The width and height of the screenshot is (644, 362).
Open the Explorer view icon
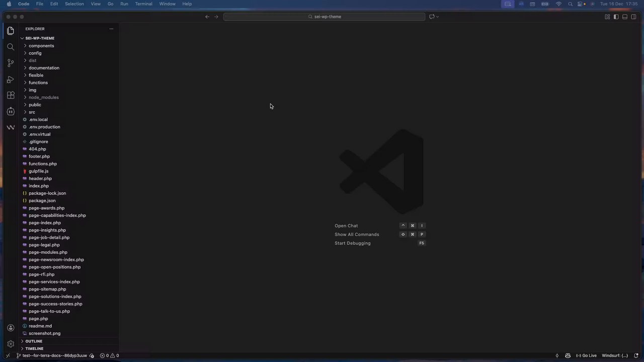11,31
